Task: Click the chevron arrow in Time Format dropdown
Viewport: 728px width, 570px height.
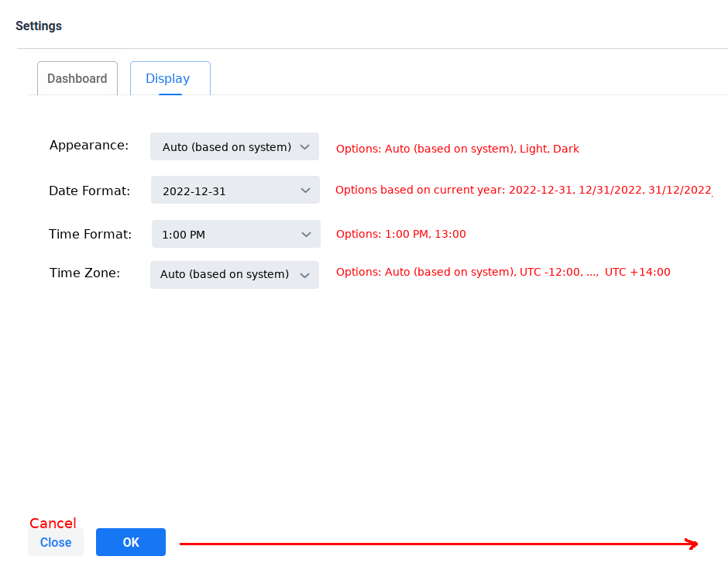Action: point(304,234)
